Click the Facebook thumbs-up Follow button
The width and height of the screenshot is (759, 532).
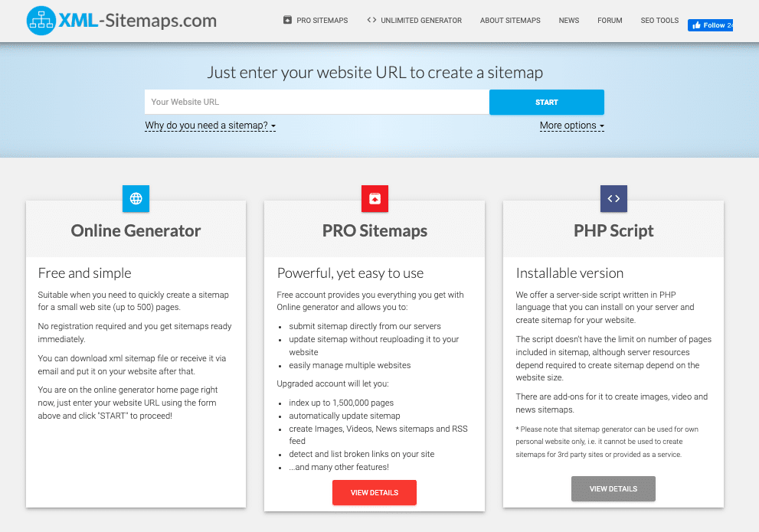[x=710, y=25]
